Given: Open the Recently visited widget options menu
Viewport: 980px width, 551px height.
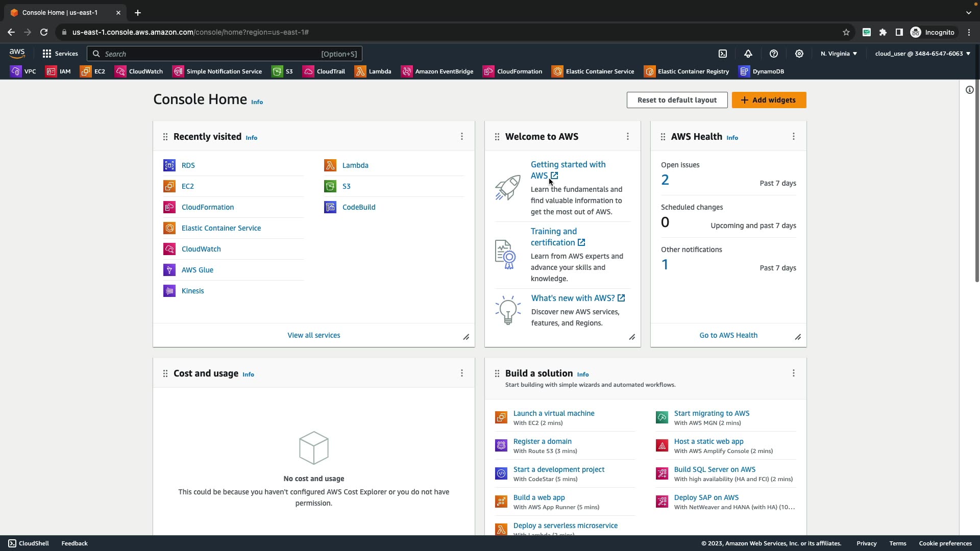Looking at the screenshot, I should tap(462, 136).
